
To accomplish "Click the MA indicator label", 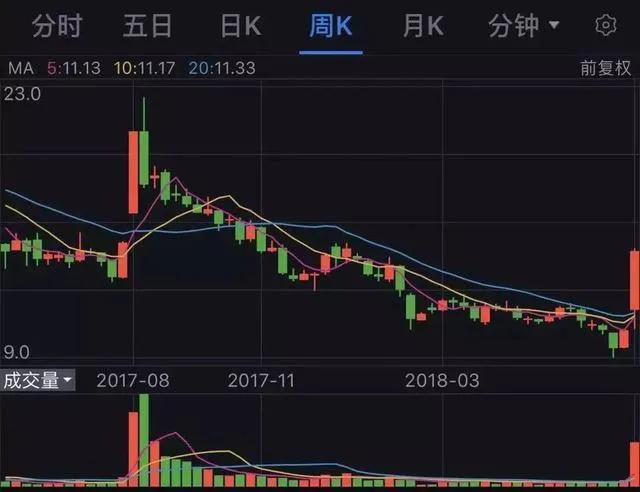I will pos(21,68).
